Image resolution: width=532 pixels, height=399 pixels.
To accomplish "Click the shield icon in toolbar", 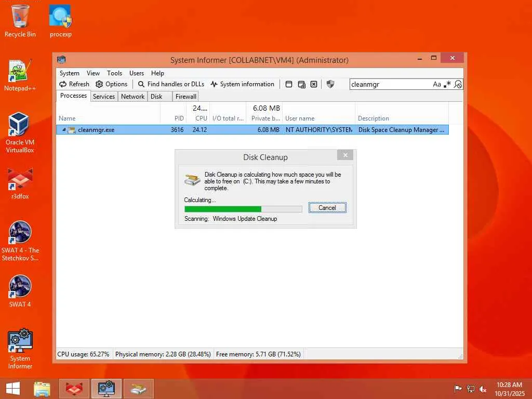I will click(330, 84).
